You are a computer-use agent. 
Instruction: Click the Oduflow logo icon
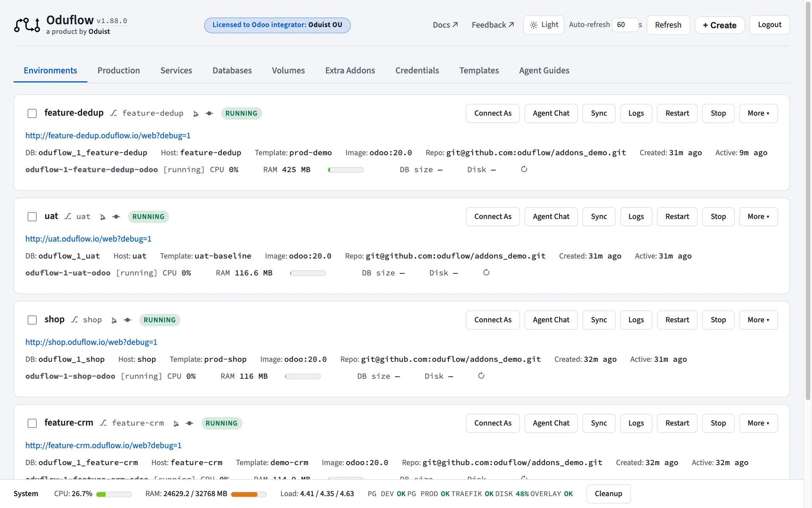[x=27, y=25]
